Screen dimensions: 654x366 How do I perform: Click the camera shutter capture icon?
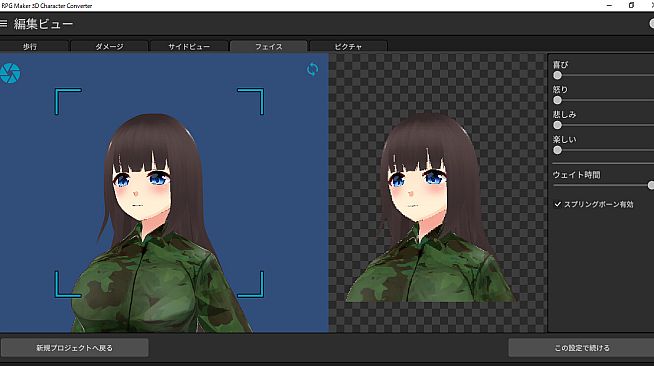tap(10, 73)
